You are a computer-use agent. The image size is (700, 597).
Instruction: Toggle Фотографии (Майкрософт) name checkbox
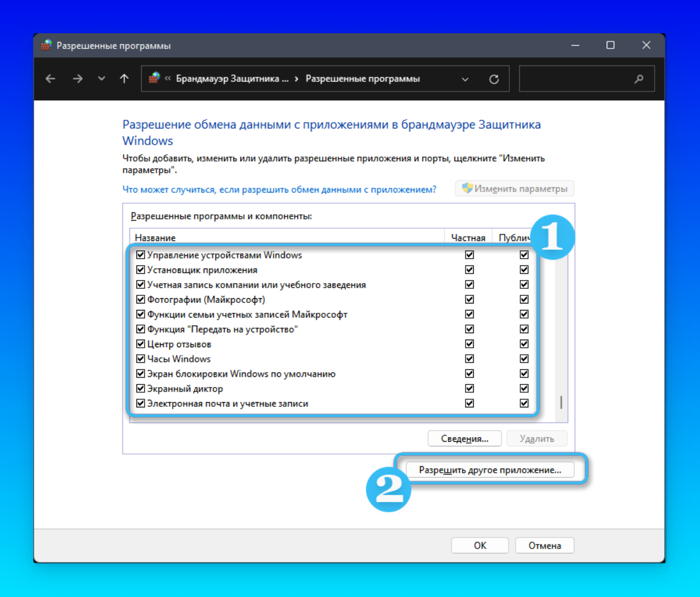pyautogui.click(x=140, y=300)
